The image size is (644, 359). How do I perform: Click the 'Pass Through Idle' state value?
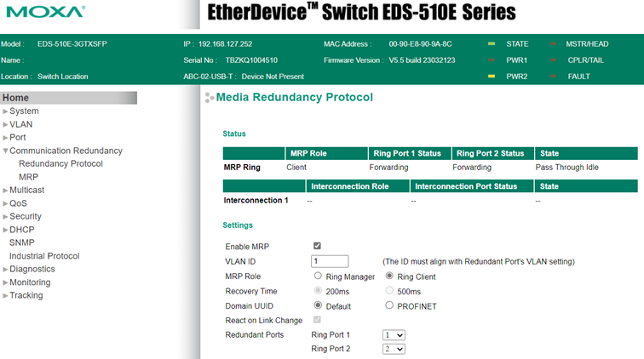[x=566, y=168]
